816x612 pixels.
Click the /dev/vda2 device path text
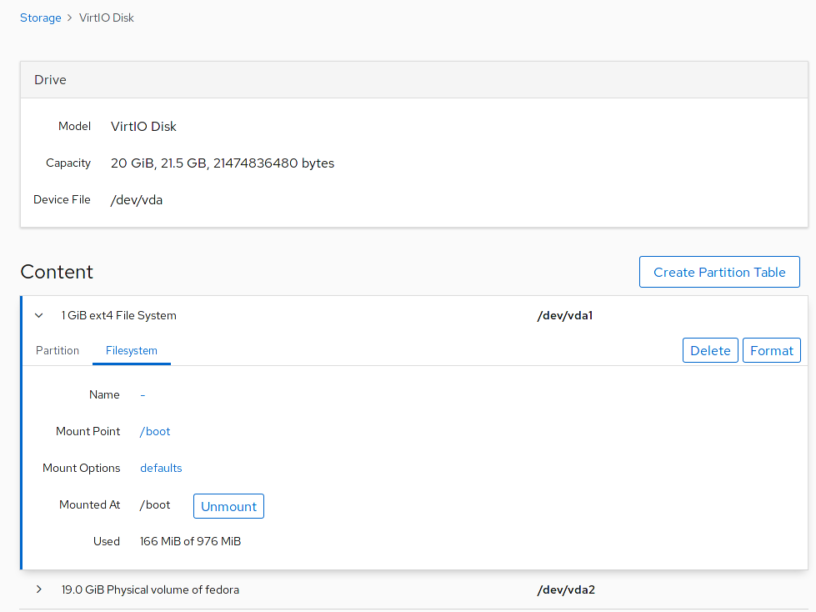click(x=565, y=589)
